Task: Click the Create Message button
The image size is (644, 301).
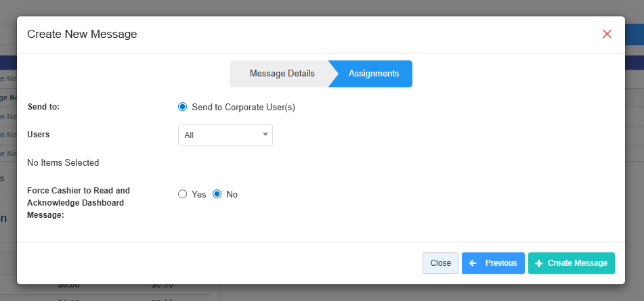Action: click(x=572, y=263)
